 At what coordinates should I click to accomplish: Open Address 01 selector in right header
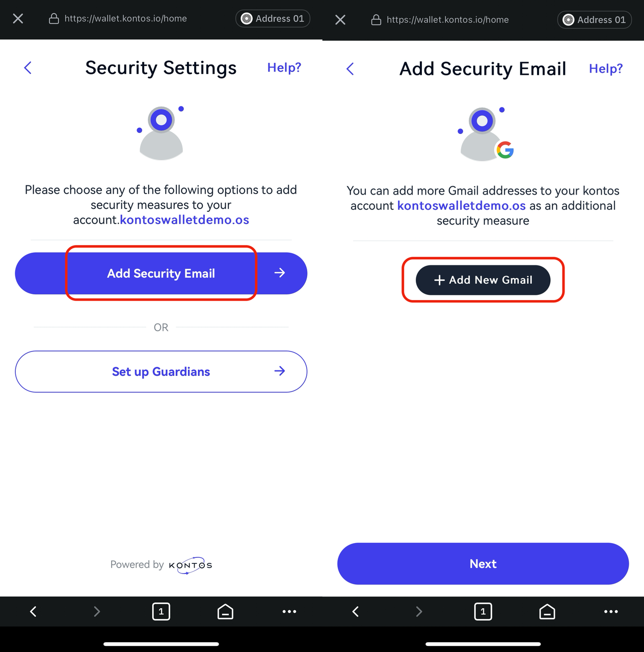click(x=595, y=20)
